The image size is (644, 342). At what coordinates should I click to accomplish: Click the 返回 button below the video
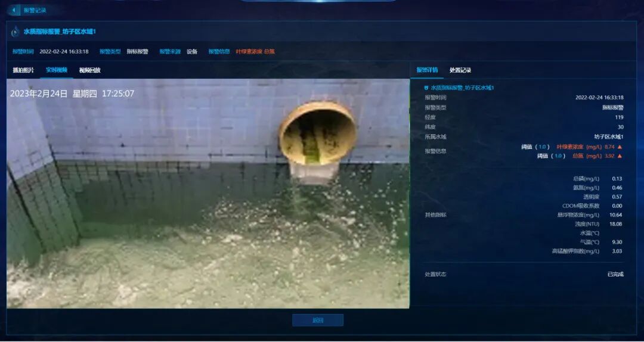click(318, 320)
